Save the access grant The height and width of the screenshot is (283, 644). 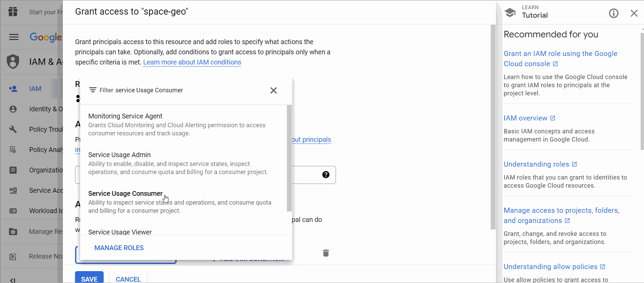click(89, 277)
